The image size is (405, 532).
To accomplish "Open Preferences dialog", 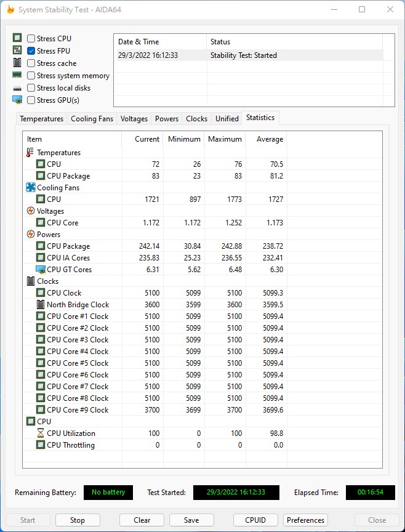I will pyautogui.click(x=306, y=520).
